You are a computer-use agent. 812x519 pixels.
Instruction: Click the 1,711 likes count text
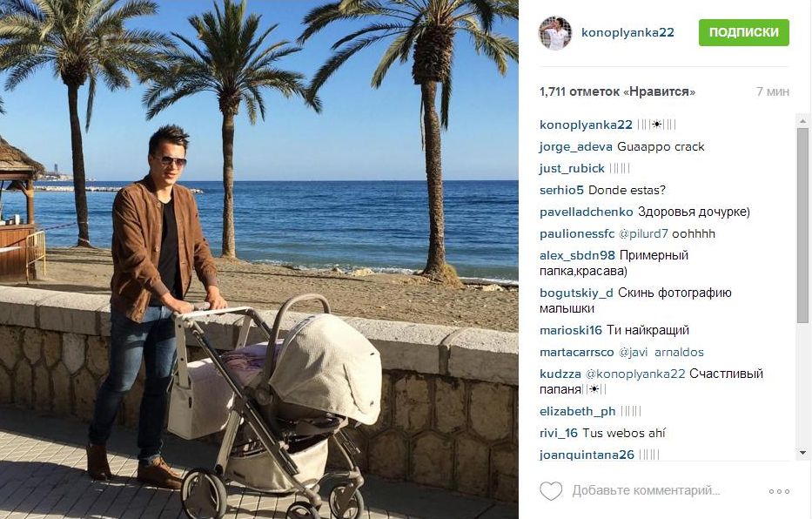click(x=617, y=91)
